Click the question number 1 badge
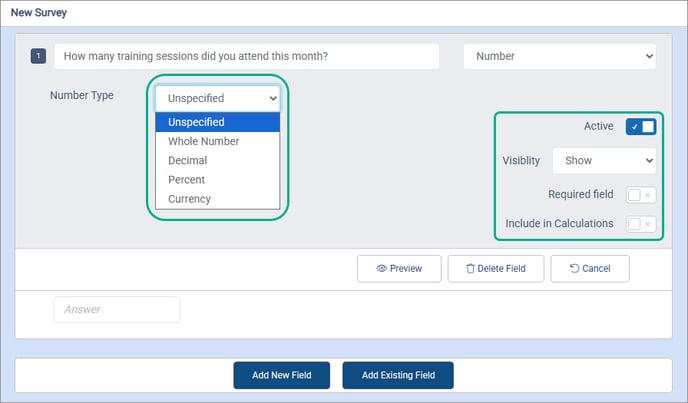688x403 pixels. (39, 57)
